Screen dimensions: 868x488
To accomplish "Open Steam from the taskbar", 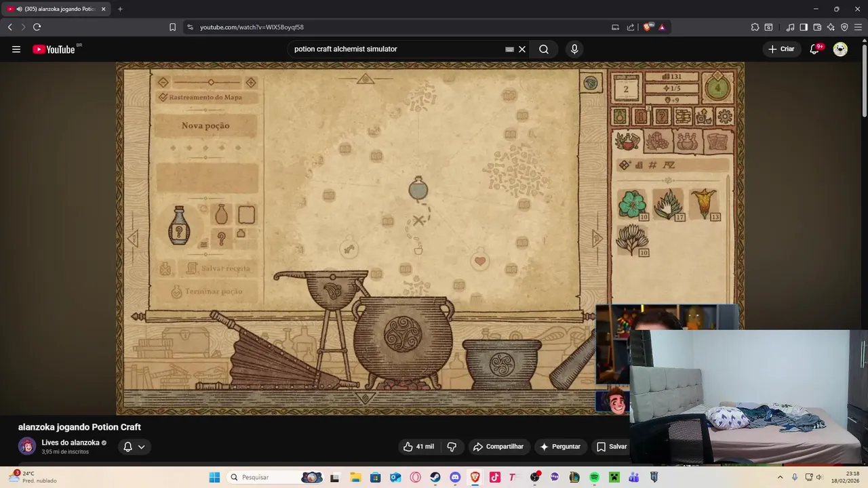I will [x=435, y=477].
